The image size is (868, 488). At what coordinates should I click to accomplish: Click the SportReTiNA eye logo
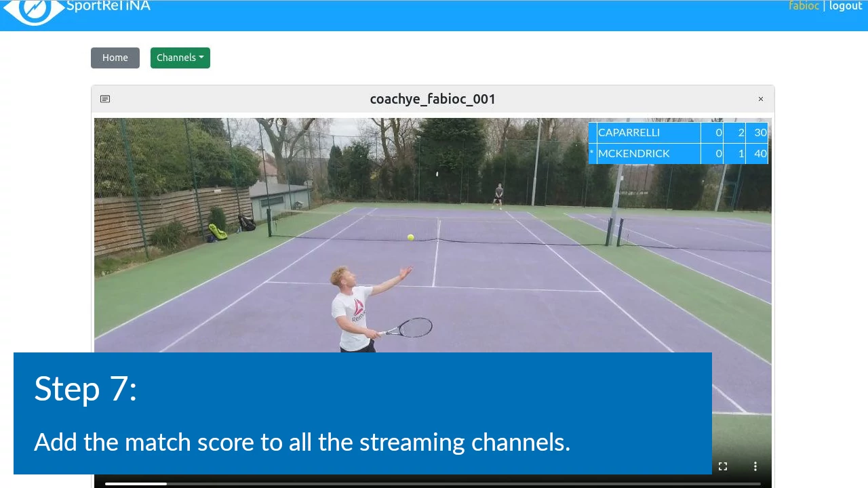(33, 9)
